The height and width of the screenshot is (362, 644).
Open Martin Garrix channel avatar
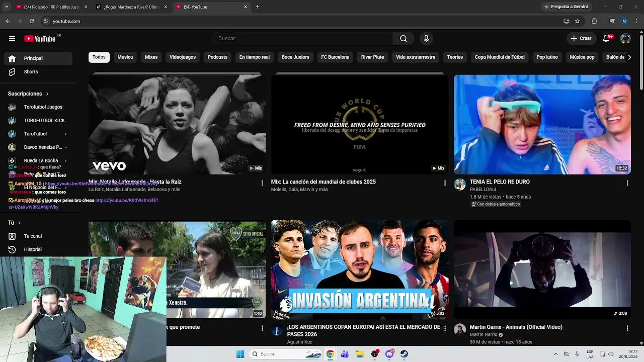[460, 329]
